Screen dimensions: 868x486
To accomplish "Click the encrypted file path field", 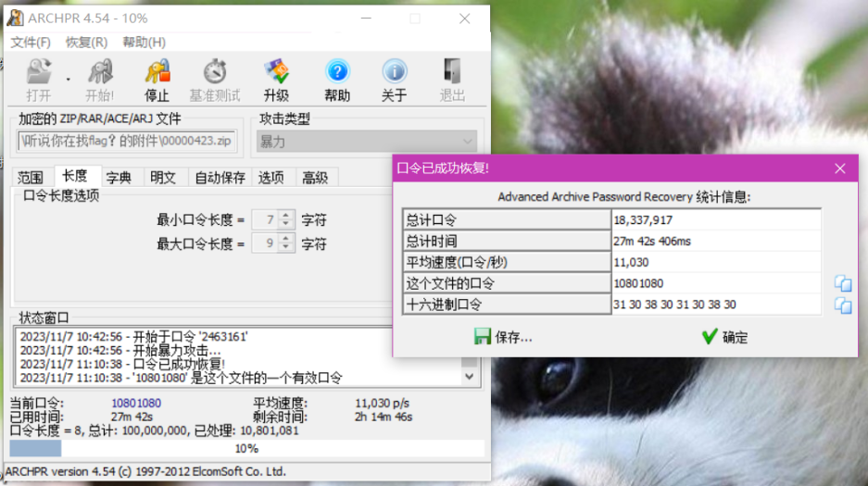I will (x=127, y=141).
